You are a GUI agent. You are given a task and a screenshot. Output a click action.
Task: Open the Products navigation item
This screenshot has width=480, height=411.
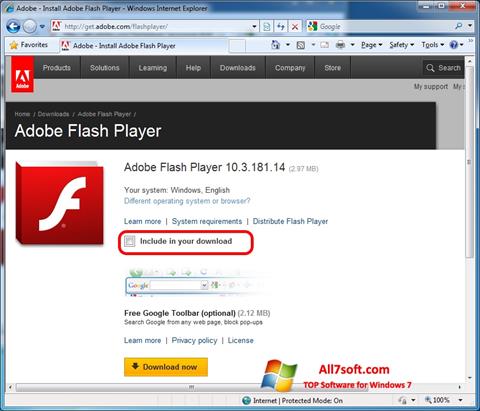[x=57, y=68]
